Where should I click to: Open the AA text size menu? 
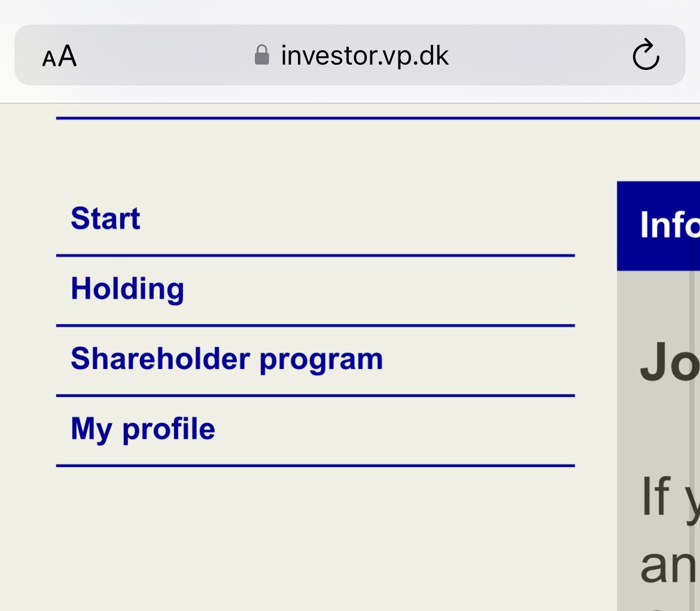60,57
